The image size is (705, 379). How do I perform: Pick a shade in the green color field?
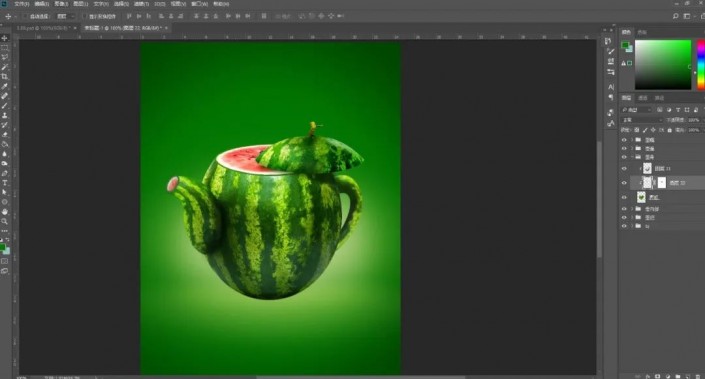(x=663, y=65)
